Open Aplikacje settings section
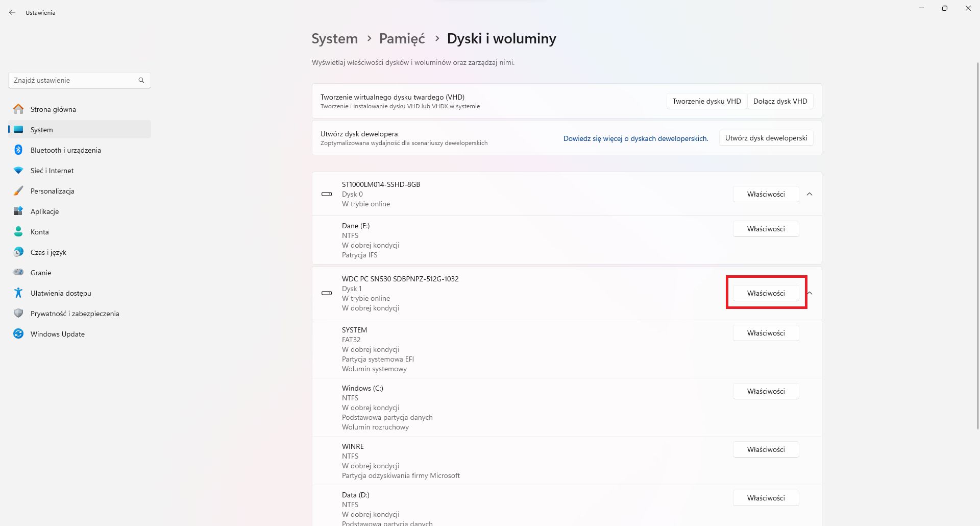The height and width of the screenshot is (526, 980). pos(44,211)
